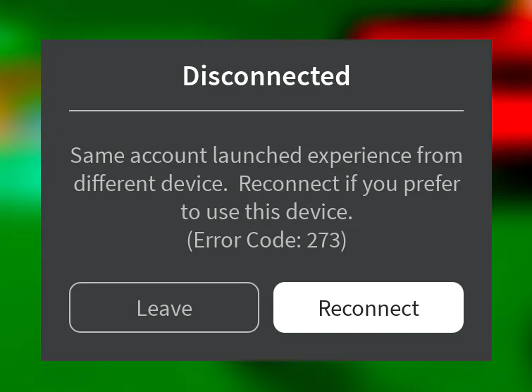This screenshot has height=392, width=532.
Task: Click empty dialog space beneath the Leave button
Action: coord(164,346)
